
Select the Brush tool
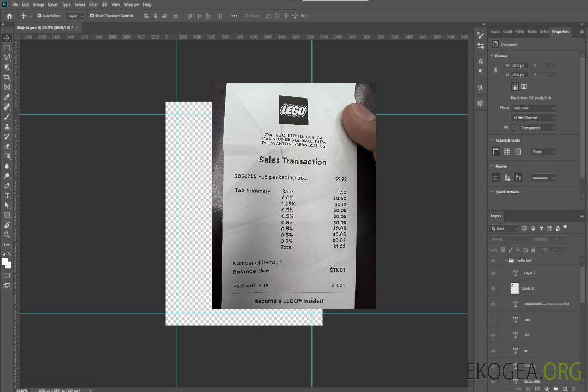(7, 117)
